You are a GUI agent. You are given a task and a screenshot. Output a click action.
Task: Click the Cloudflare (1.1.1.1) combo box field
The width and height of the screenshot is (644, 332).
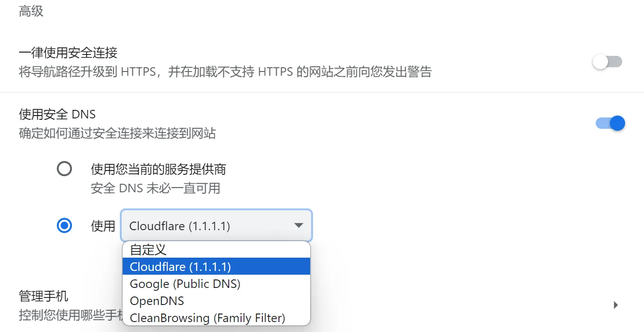coord(208,225)
